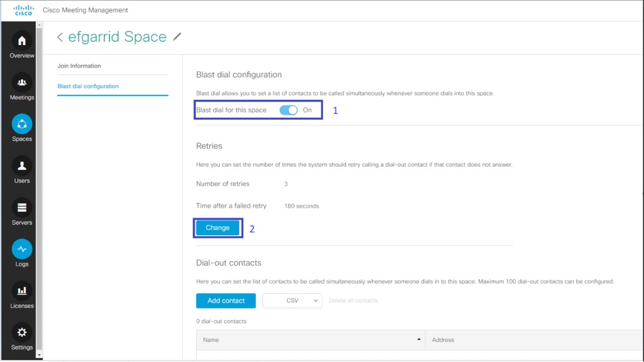Image resolution: width=644 pixels, height=362 pixels.
Task: Switch to Join Information tab
Action: pyautogui.click(x=79, y=66)
